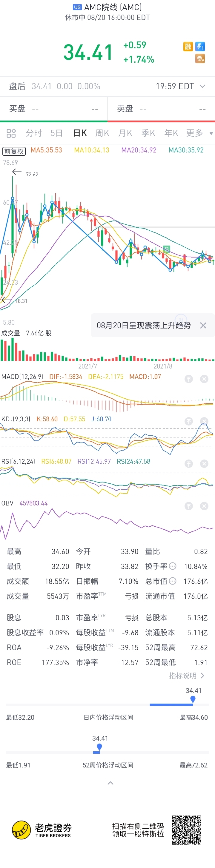
Task: Tap the MACD(12,26,9) indicator title
Action: click(x=22, y=377)
